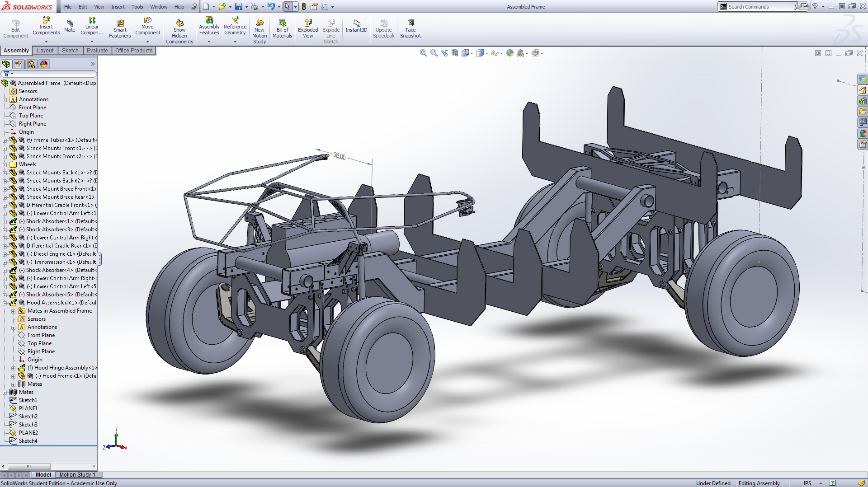
Task: Launch Smart Fasteners
Action: point(120,29)
